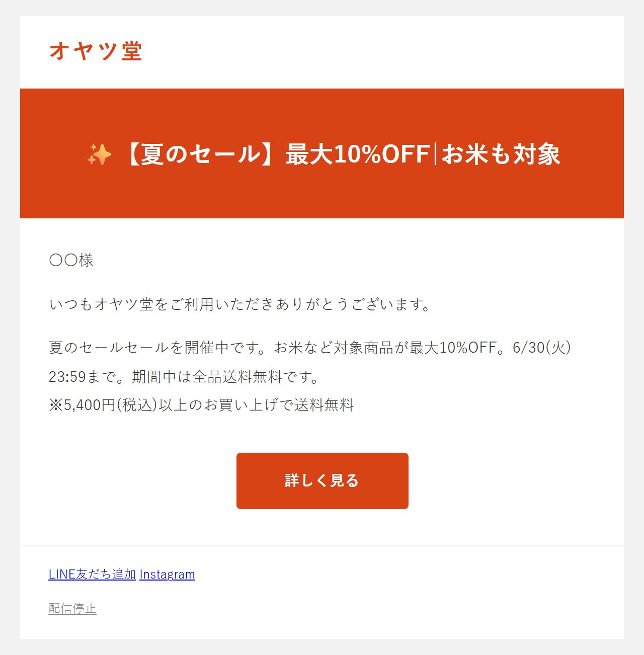644x655 pixels.
Task: Select the ○○様 greeting line
Action: [71, 260]
